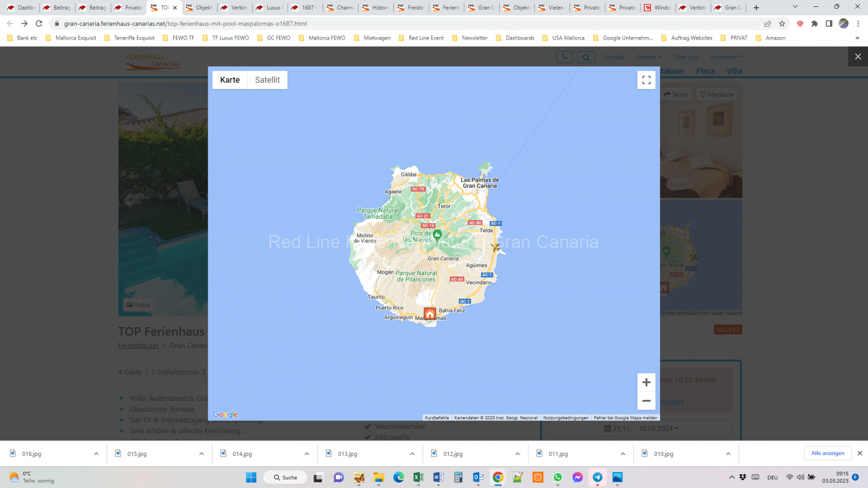868x488 pixels.
Task: Reload the page in Chrome
Action: click(39, 23)
